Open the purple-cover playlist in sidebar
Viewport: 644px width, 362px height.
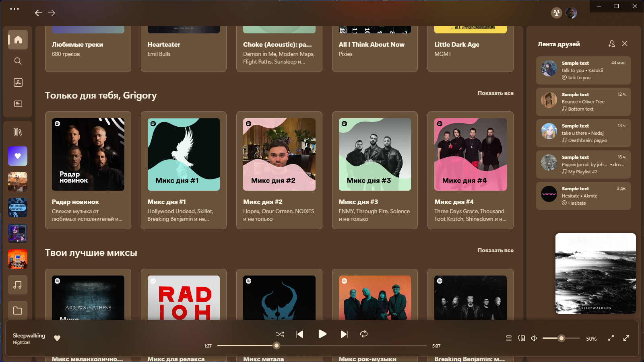[x=18, y=233]
